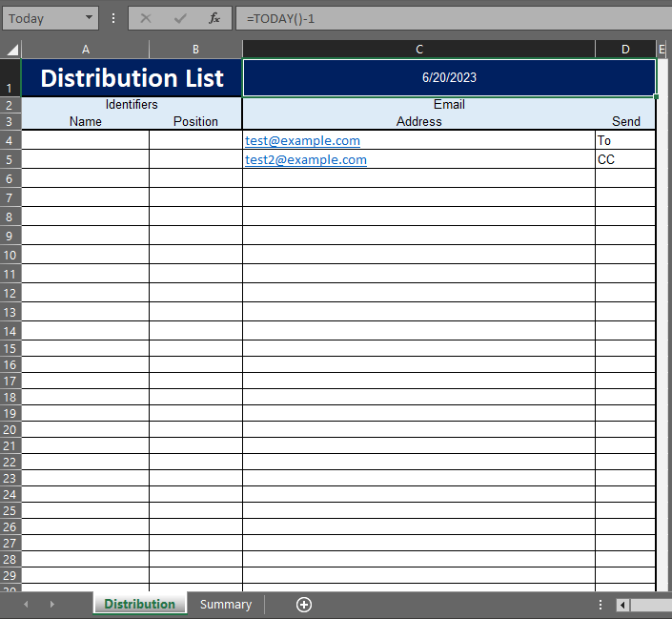Switch to the Summary sheet tab

click(x=226, y=605)
